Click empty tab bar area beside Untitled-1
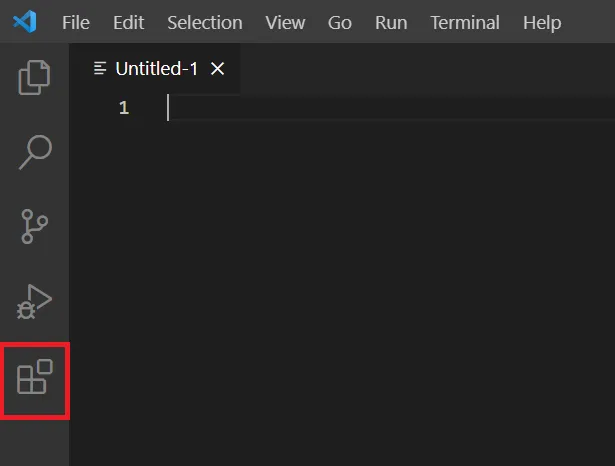Viewport: 615px width, 466px height. tap(420, 68)
